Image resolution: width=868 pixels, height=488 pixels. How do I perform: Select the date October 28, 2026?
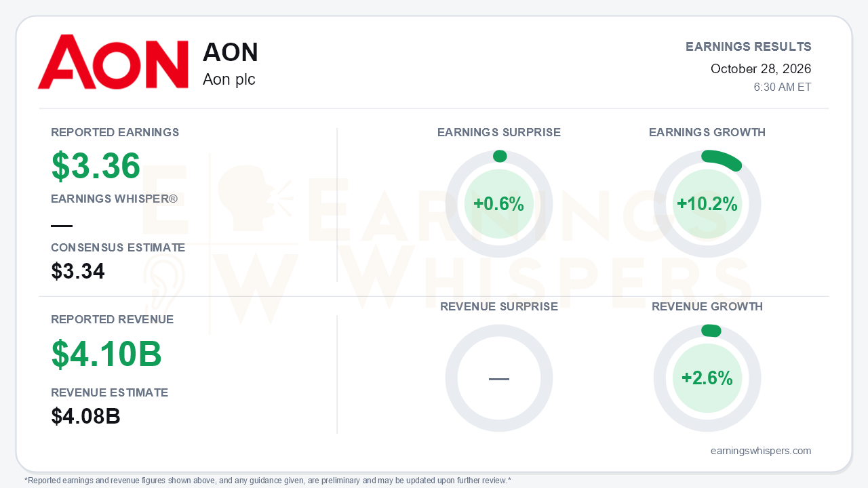[x=761, y=69]
